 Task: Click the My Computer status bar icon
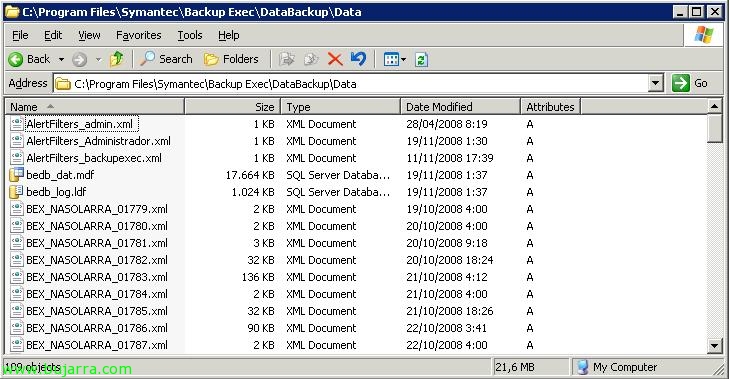coord(582,367)
